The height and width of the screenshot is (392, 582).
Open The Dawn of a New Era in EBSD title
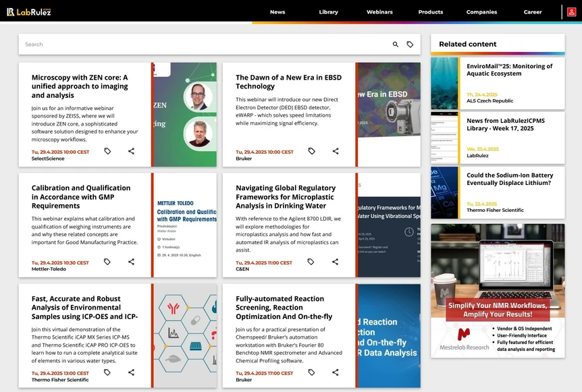point(288,82)
